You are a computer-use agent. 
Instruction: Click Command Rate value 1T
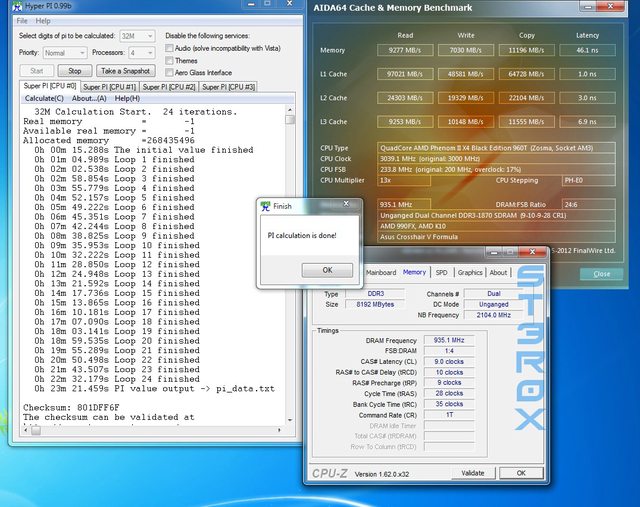coord(449,415)
